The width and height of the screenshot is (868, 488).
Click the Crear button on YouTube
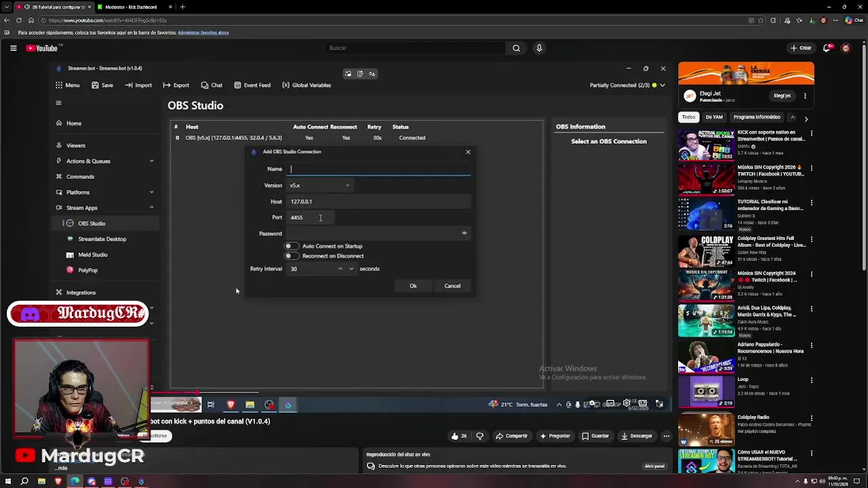coord(801,48)
